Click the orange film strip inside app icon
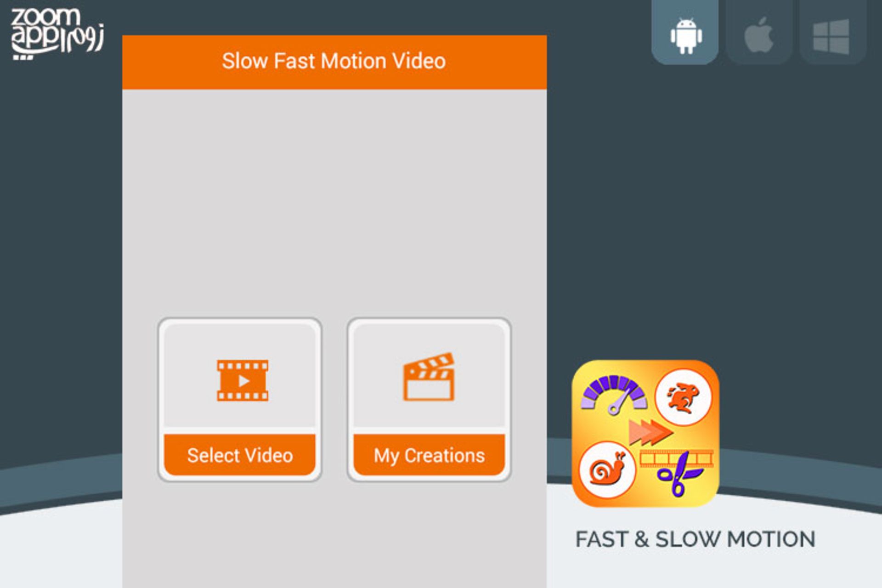 pyautogui.click(x=677, y=458)
